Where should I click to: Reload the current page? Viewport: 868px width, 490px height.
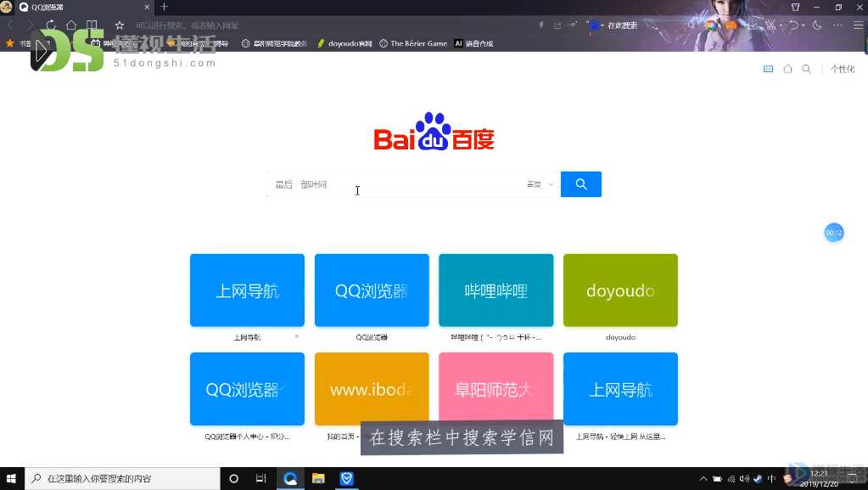(x=51, y=25)
